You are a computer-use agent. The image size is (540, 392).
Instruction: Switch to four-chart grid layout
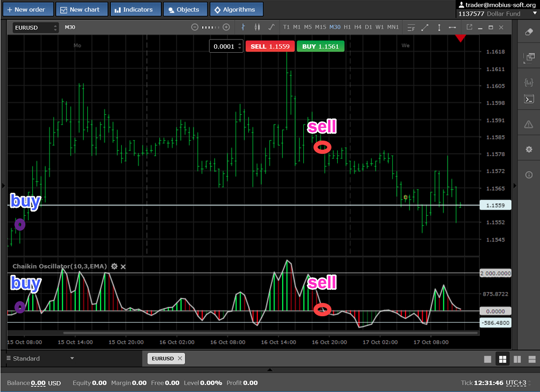tap(503, 359)
